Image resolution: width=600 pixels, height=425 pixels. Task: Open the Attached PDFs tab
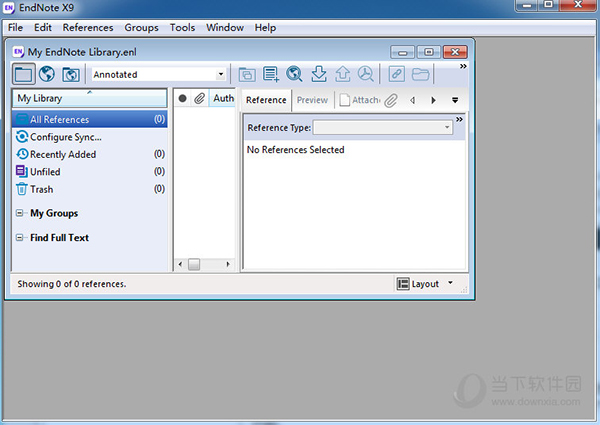click(360, 100)
